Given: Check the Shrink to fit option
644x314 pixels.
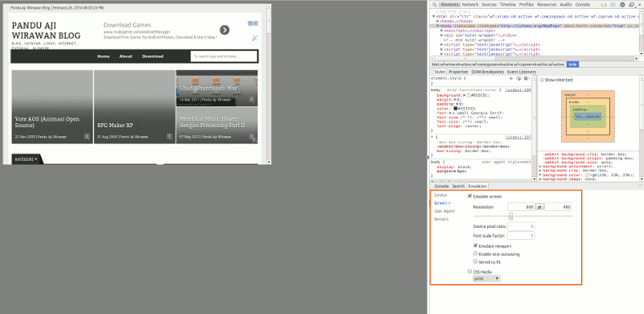Looking at the screenshot, I should point(476,262).
